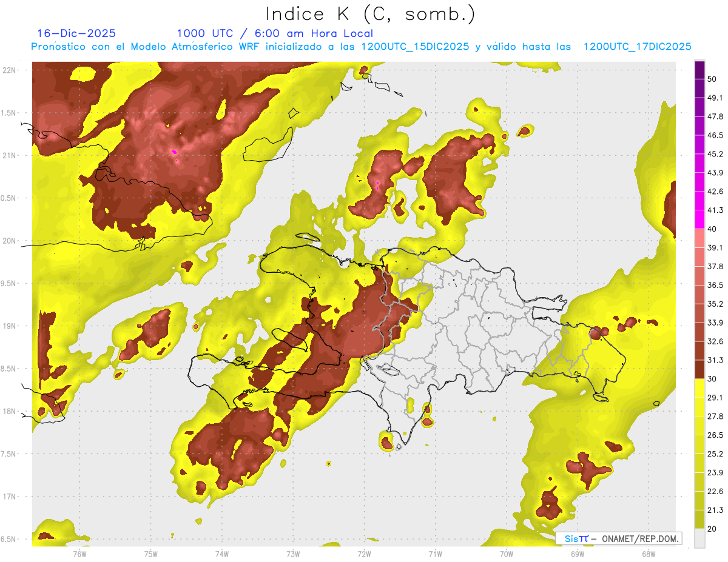This screenshot has width=728, height=562.
Task: Click the colorbar value 33.9
Action: 715,323
